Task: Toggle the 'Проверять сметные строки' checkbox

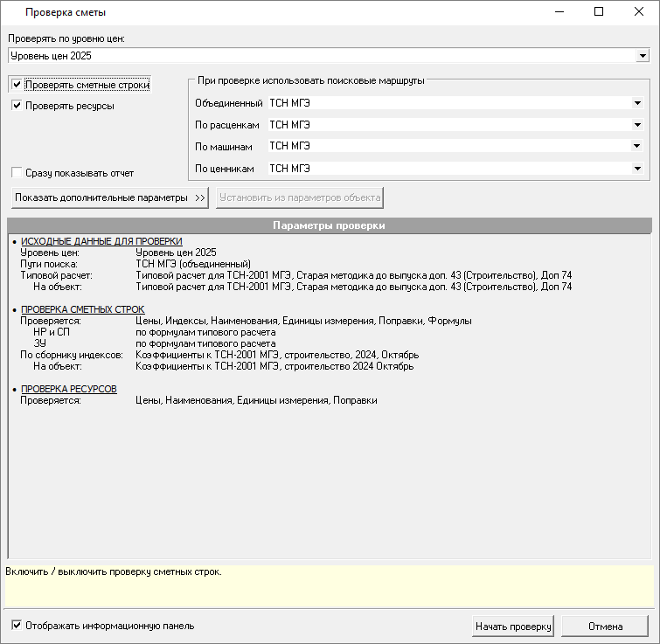Action: click(17, 85)
